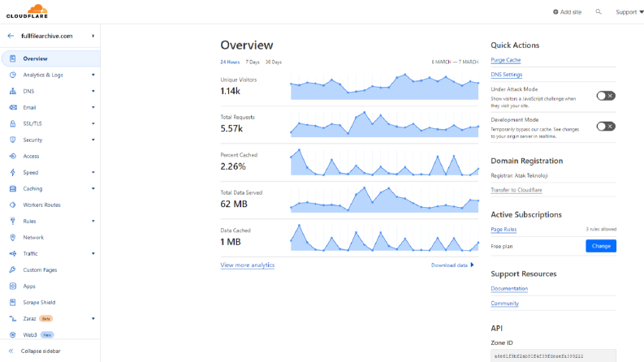This screenshot has height=362, width=644.
Task: Expand the Security submenu arrow
Action: (93, 140)
